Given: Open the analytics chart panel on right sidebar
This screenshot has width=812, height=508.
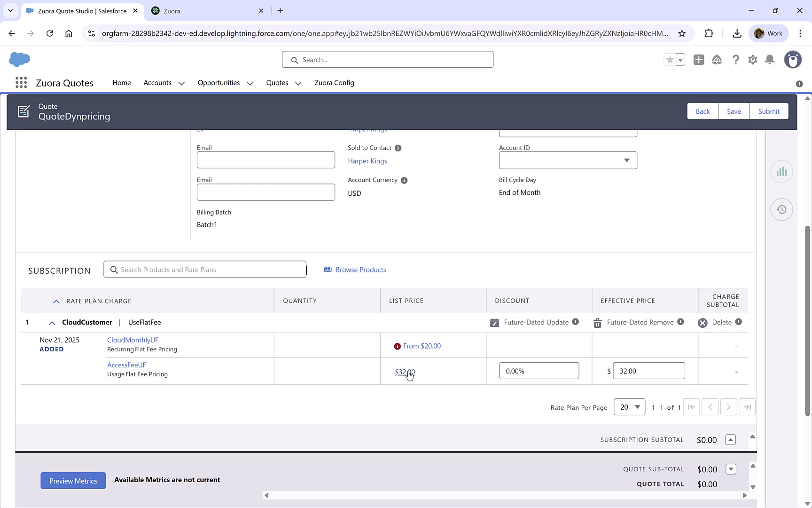Looking at the screenshot, I should [781, 171].
